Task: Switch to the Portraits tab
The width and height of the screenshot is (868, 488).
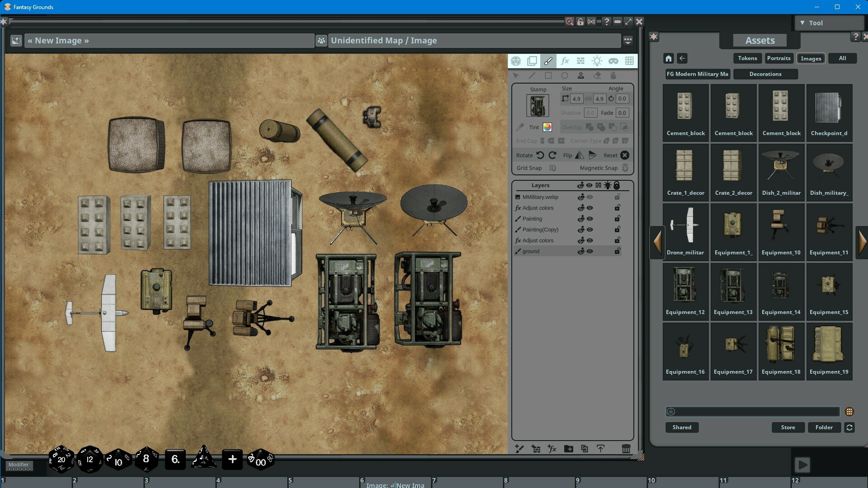Action: (x=778, y=58)
